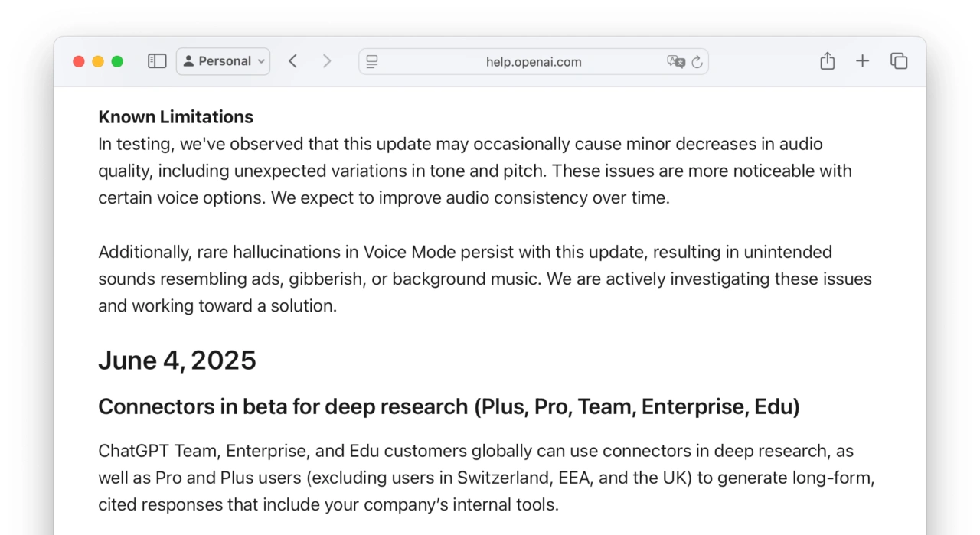Click the paragraph about Voice Mode hallucinations

point(484,279)
